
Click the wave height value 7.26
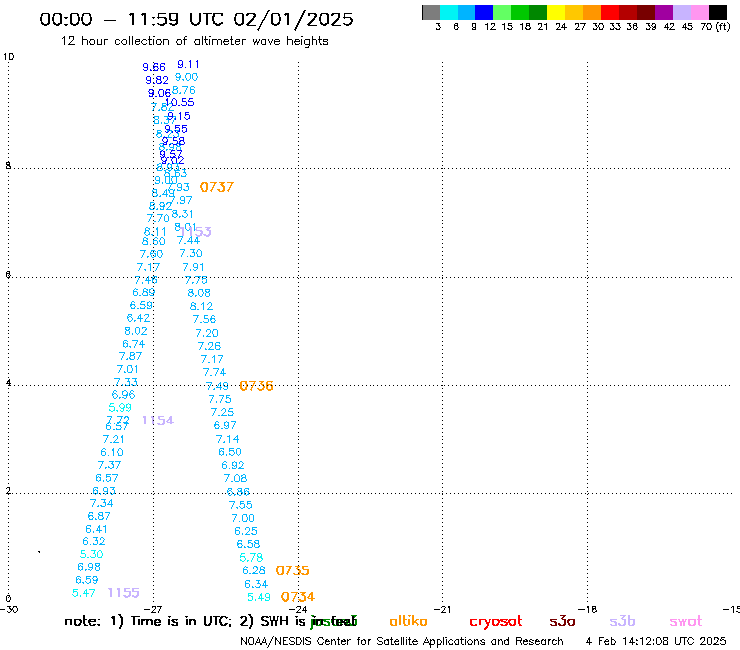pos(210,346)
